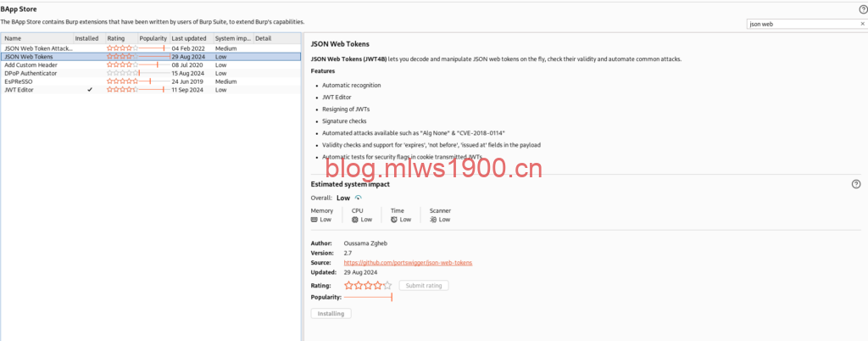868x341 pixels.
Task: Select the JSON Web Token Attacker row
Action: pos(151,48)
